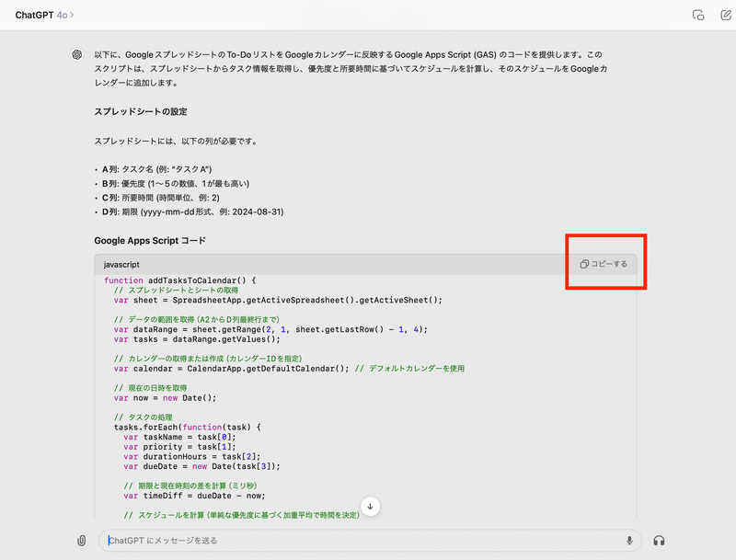Click the // タスクの処理 comment line
The width and height of the screenshot is (736, 560).
[144, 417]
